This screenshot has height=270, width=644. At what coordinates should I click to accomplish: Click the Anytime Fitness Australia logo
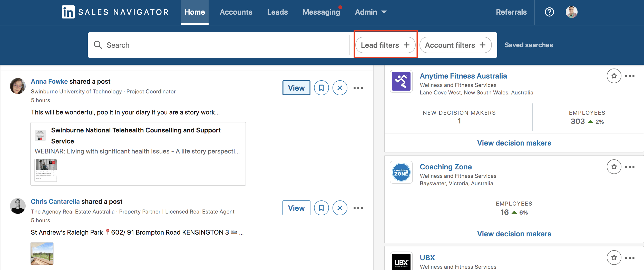(401, 81)
